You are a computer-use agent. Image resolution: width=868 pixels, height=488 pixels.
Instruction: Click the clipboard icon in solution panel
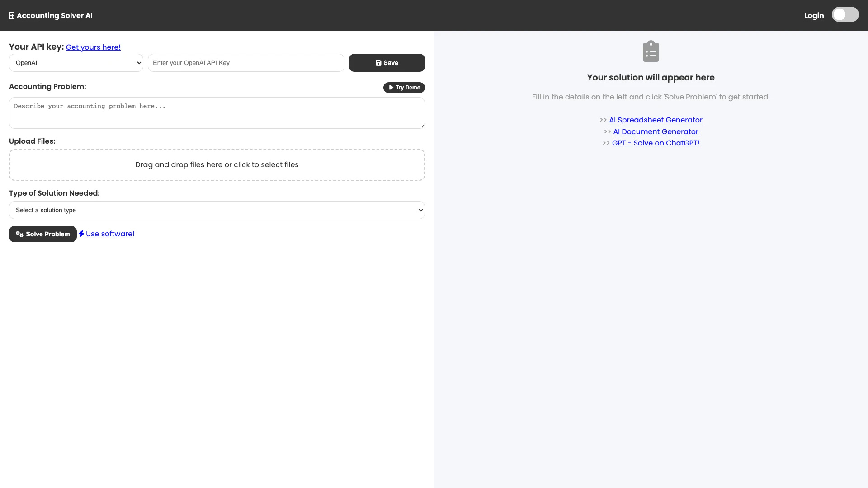click(x=651, y=52)
